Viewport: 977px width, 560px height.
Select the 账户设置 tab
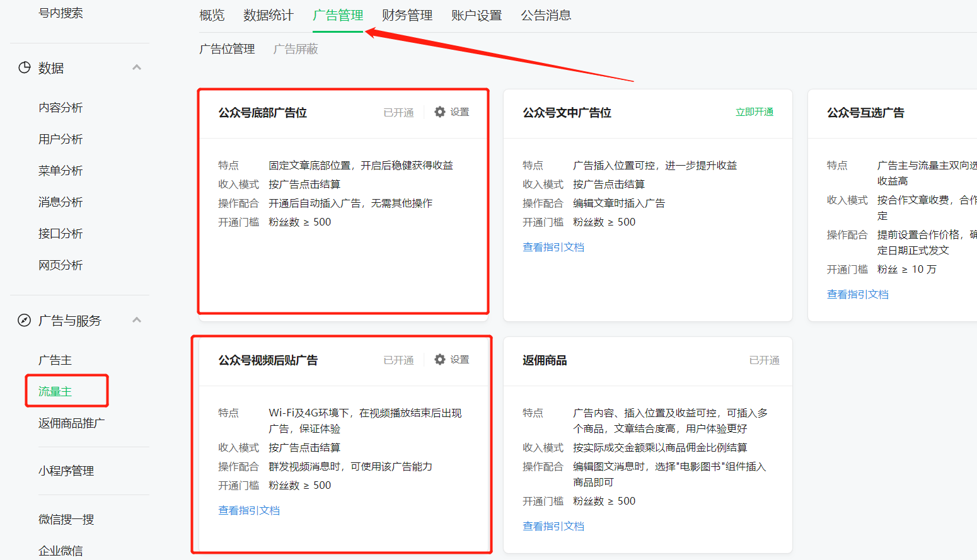[x=477, y=15]
